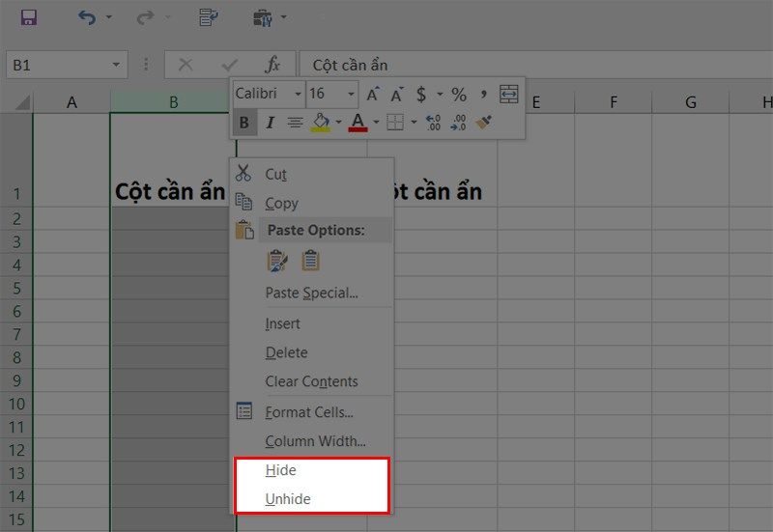Expand the Name Box dropdown arrow
Screen dimensions: 773x532
tap(116, 65)
